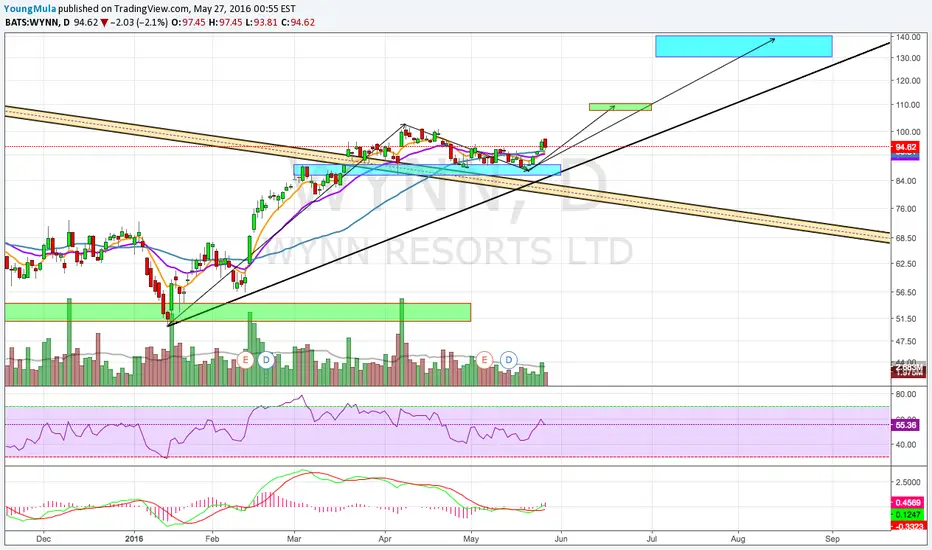932x550 pixels.
Task: Click the dividend 'D' marker near late February
Action: (266, 359)
